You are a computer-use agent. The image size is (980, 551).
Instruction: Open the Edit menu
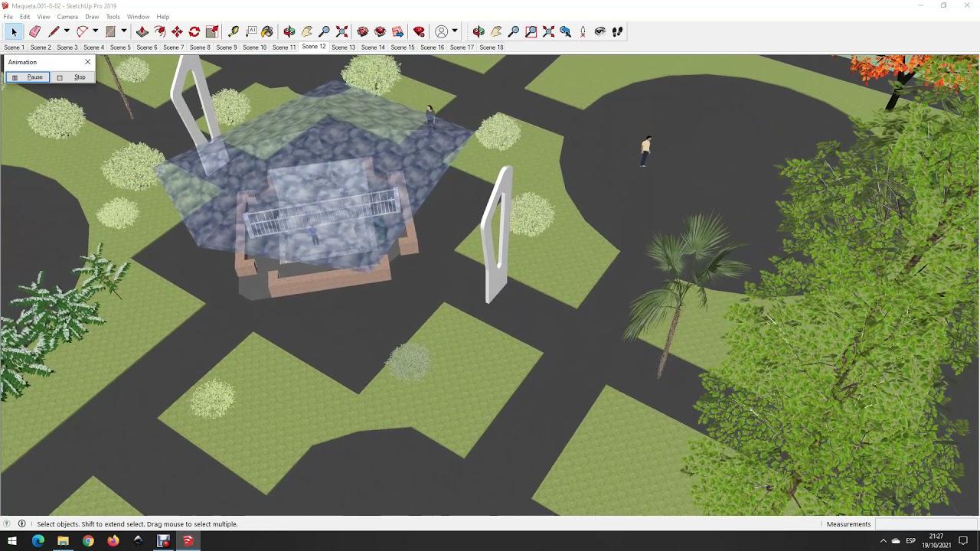point(25,16)
